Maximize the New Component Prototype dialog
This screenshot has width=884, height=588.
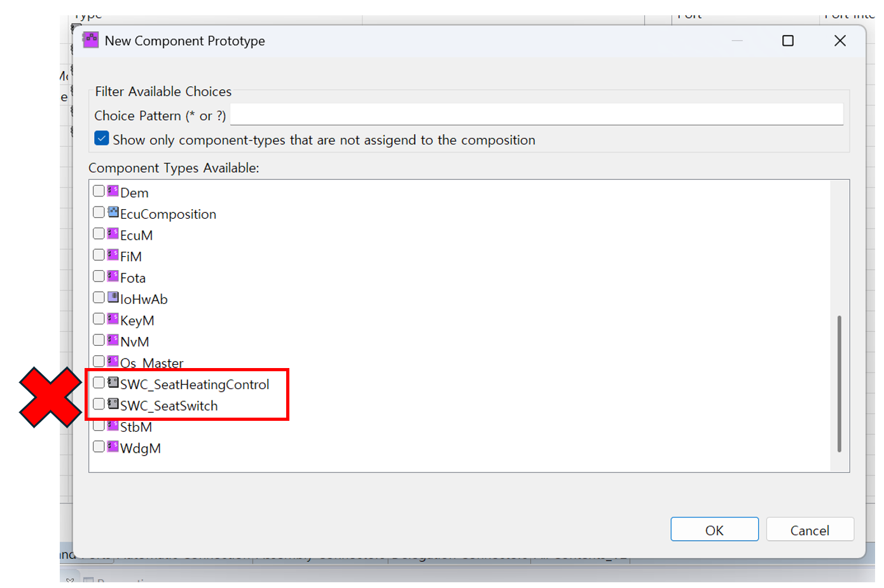(x=788, y=41)
